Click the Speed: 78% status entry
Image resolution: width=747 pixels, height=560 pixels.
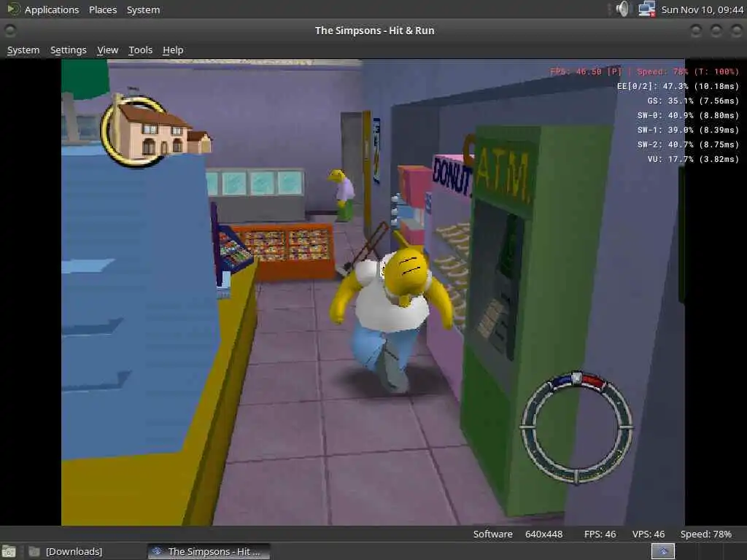[706, 534]
